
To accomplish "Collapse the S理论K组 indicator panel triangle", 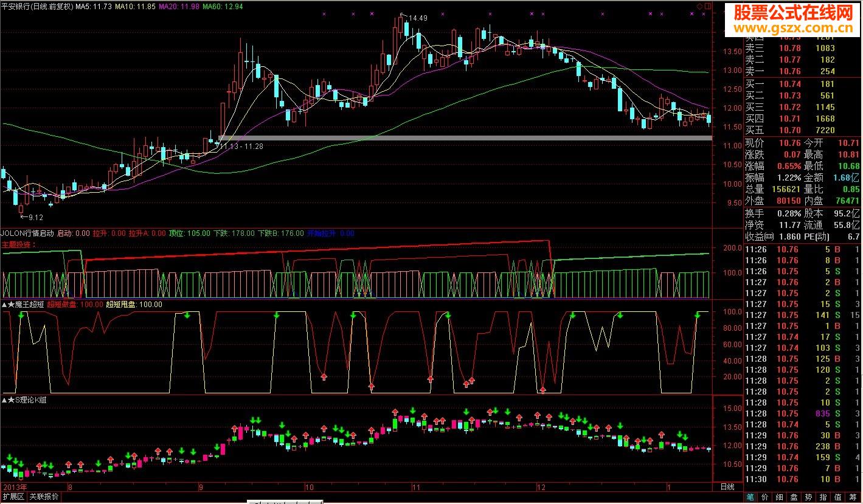I will pos(5,400).
